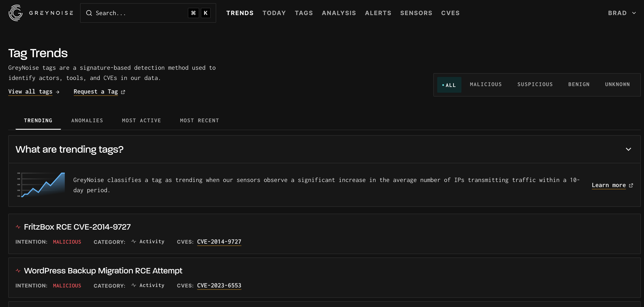Click external-link icon beside Request a Tag

pos(123,92)
